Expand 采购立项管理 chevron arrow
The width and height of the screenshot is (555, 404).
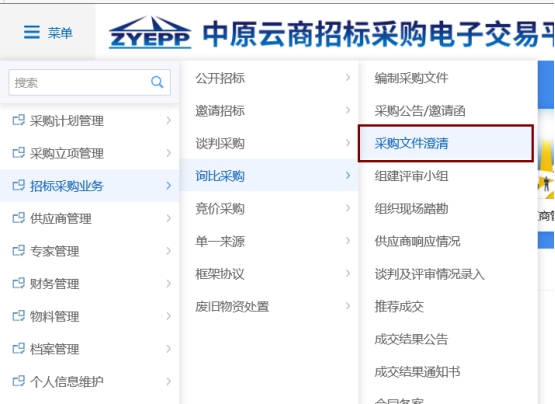tap(168, 153)
